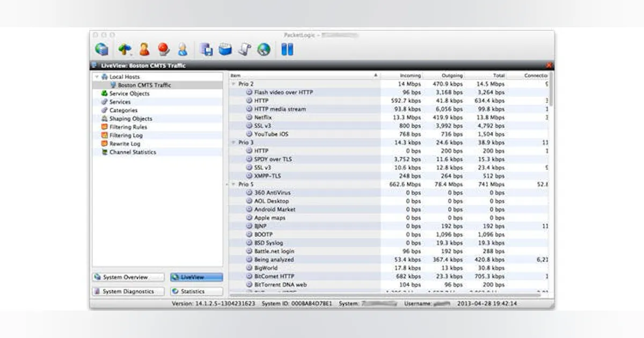Select the HTTP media stream row

tap(389, 109)
